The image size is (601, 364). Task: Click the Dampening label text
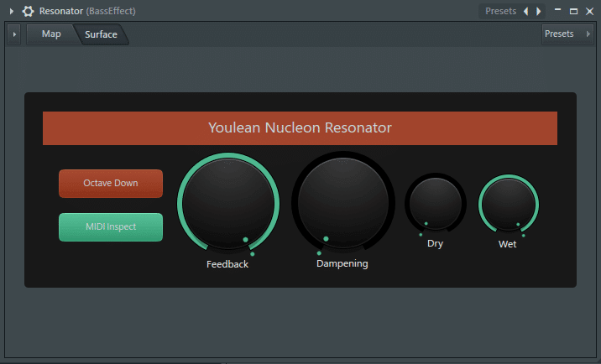342,263
